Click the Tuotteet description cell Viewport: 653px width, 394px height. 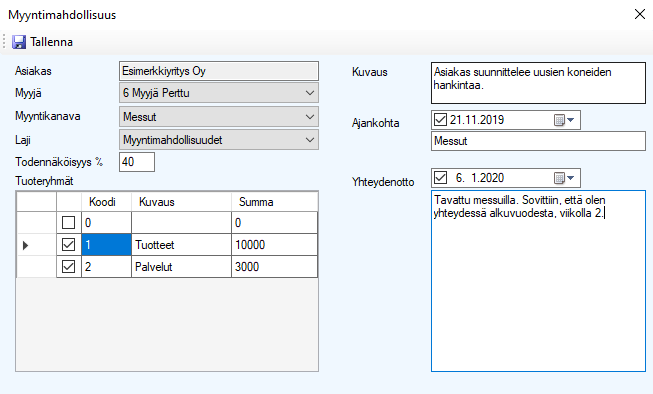click(182, 244)
